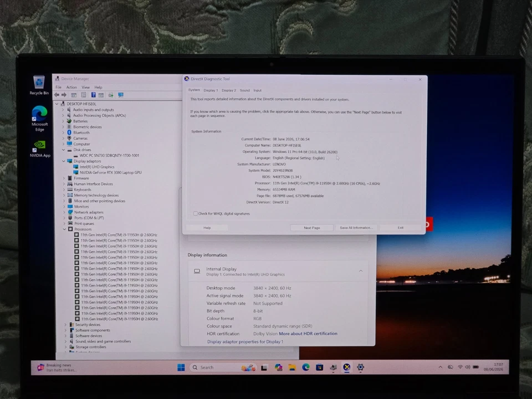The width and height of the screenshot is (532, 399).
Task: Open Edge browser from the taskbar
Action: (x=306, y=367)
